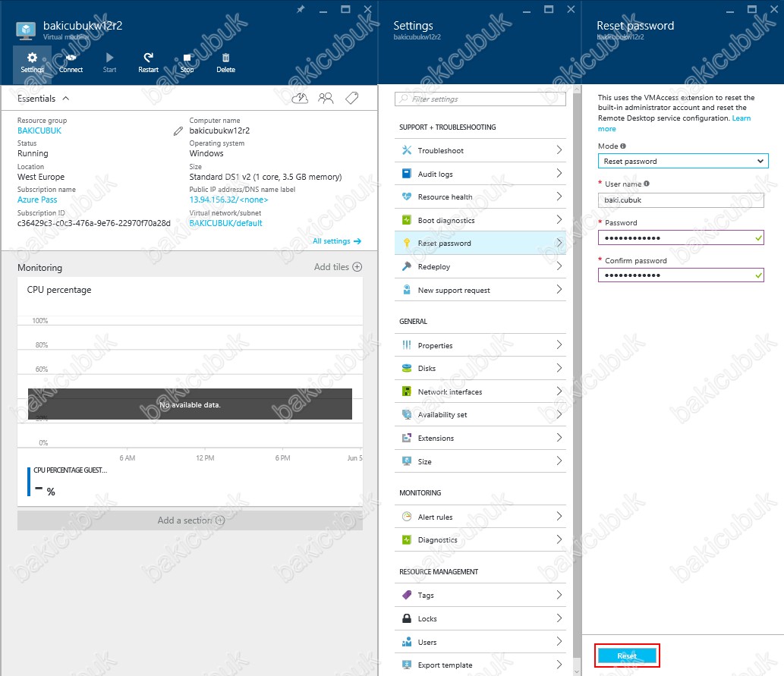Click the Properties bars icon
Viewport: 784px width, 676px height.
[407, 345]
